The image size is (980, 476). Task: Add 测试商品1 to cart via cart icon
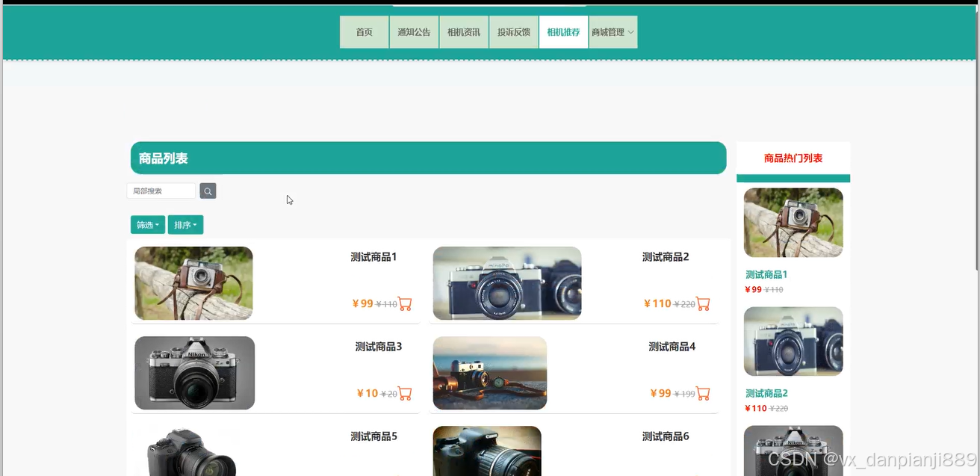405,304
